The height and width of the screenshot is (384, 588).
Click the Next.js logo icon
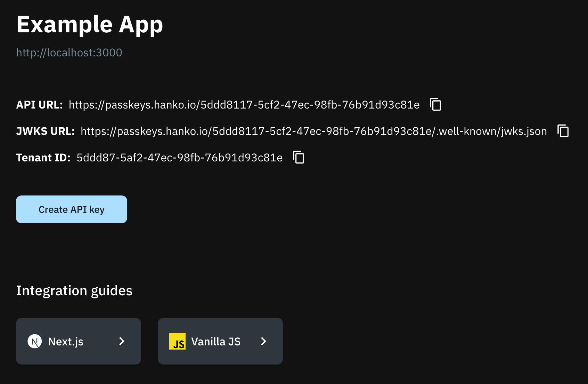pyautogui.click(x=35, y=341)
